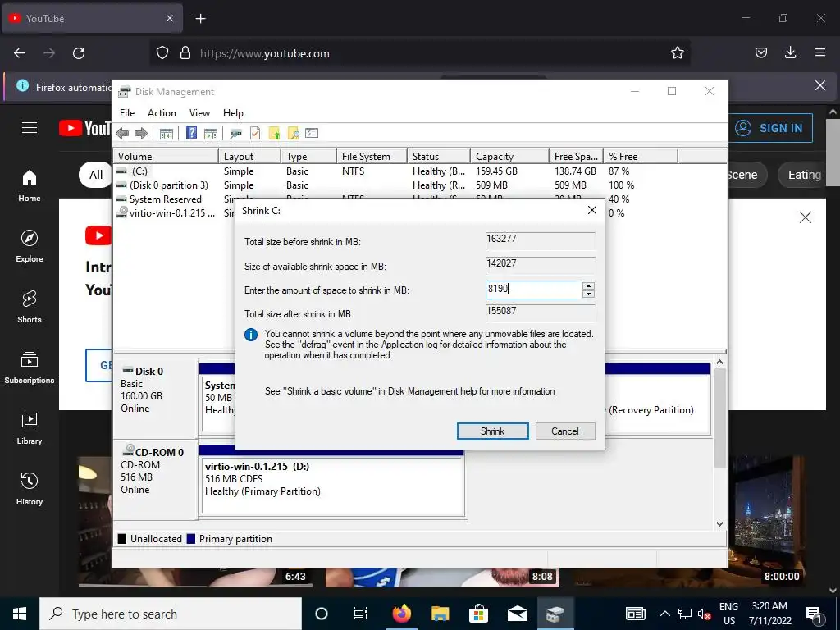Image resolution: width=840 pixels, height=630 pixels.
Task: Click Forward arrow in Disk Management toolbar
Action: tap(141, 134)
